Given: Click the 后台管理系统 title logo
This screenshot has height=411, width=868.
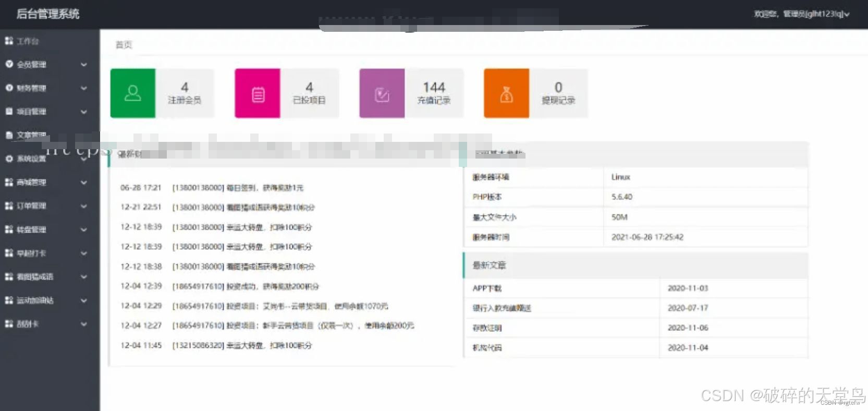Looking at the screenshot, I should click(48, 14).
